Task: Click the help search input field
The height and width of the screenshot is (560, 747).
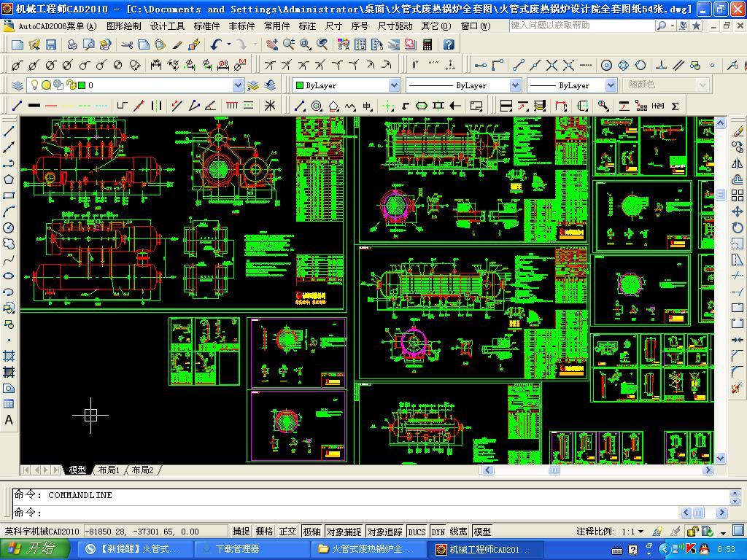Action: tap(580, 26)
